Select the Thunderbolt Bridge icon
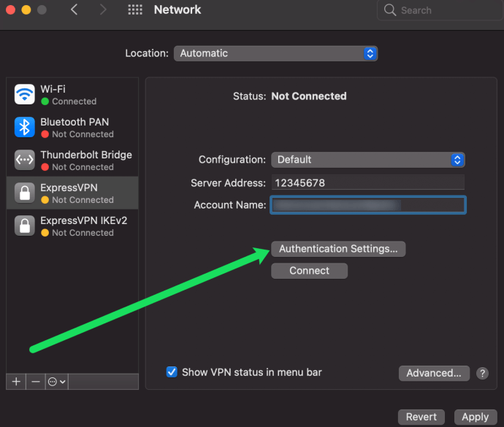 click(24, 160)
